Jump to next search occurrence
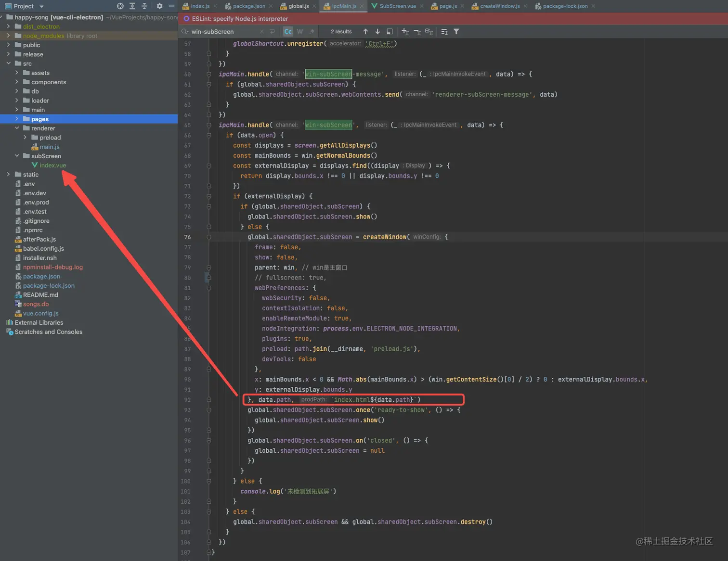Image resolution: width=728 pixels, height=561 pixels. 377,32
